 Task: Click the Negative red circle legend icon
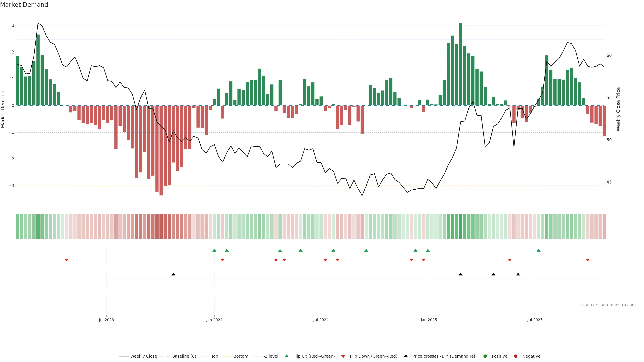pos(516,356)
